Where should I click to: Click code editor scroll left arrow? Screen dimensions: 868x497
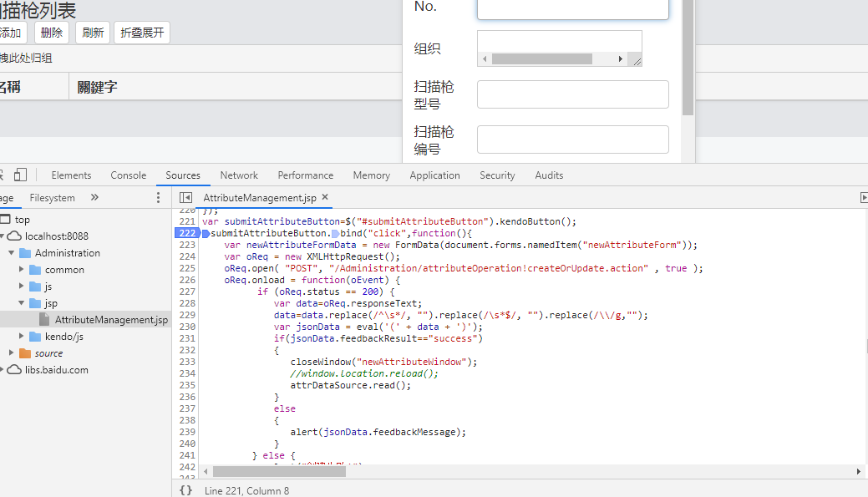point(206,472)
